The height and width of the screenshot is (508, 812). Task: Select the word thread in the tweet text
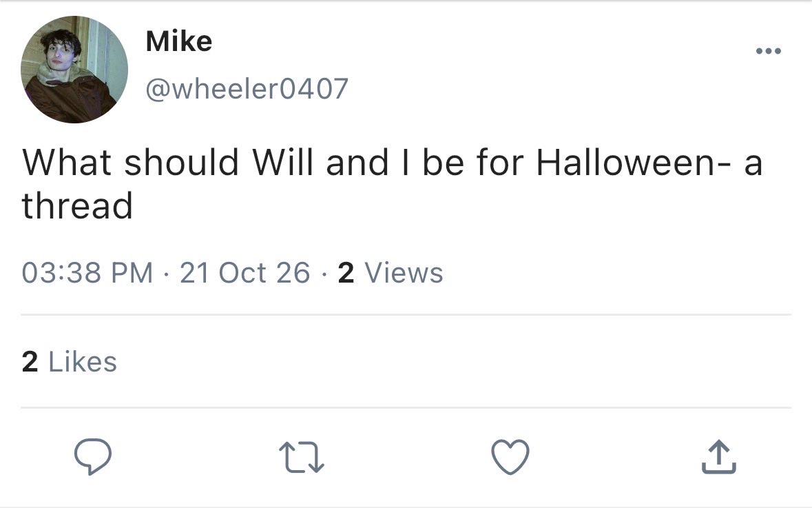point(77,205)
